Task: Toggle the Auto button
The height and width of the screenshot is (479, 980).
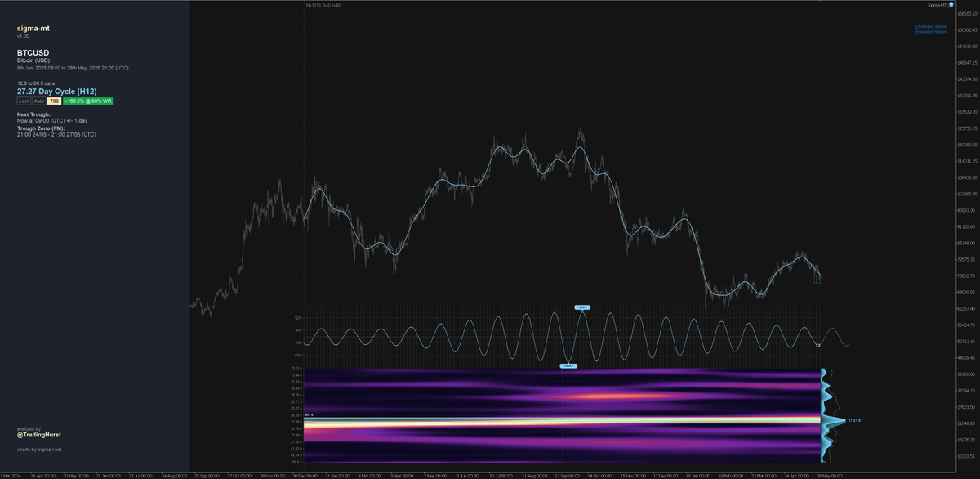Action: (39, 101)
